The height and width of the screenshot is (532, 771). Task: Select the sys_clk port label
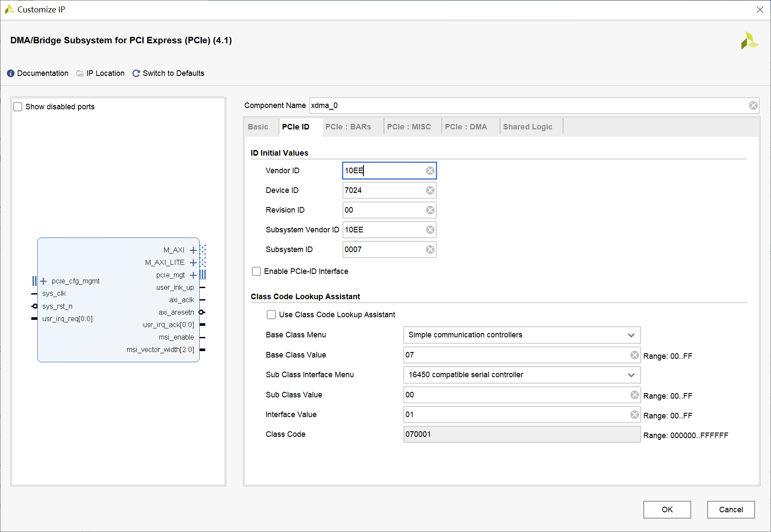tap(54, 294)
